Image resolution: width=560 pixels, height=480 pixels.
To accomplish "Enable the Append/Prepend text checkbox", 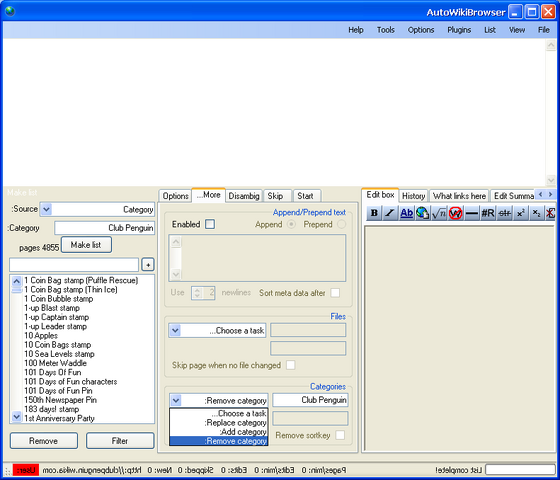I will click(210, 224).
